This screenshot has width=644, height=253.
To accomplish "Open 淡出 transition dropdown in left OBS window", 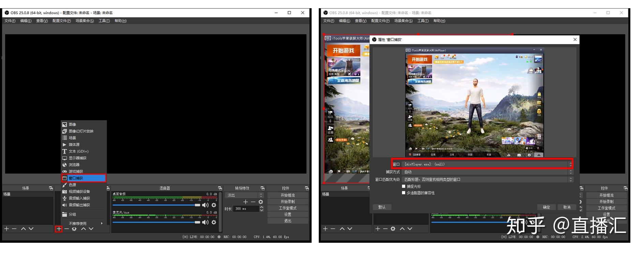I will point(244,195).
